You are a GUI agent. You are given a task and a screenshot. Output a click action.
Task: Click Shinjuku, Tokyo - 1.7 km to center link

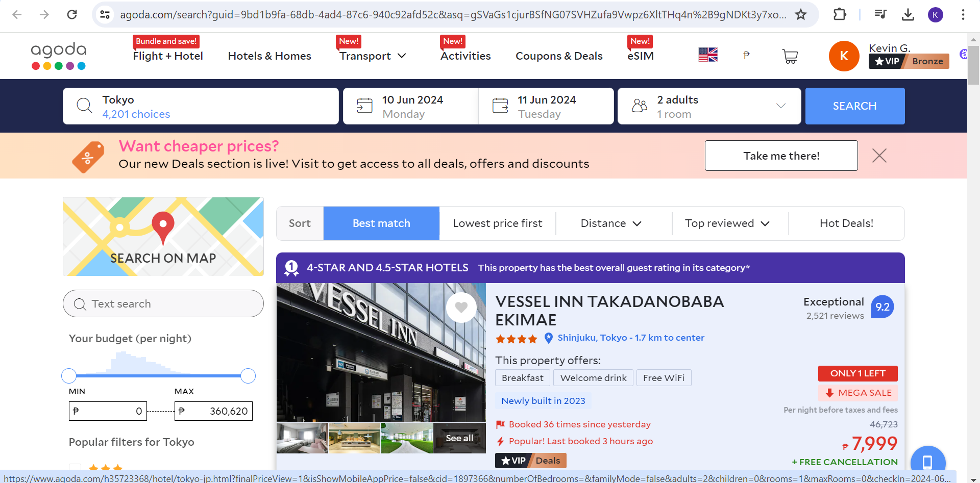tap(631, 338)
